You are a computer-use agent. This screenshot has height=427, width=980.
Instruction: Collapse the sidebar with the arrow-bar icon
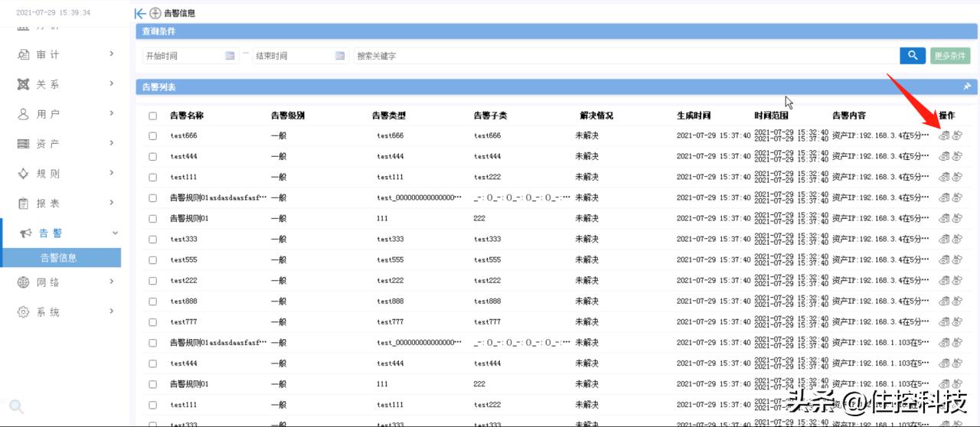140,13
